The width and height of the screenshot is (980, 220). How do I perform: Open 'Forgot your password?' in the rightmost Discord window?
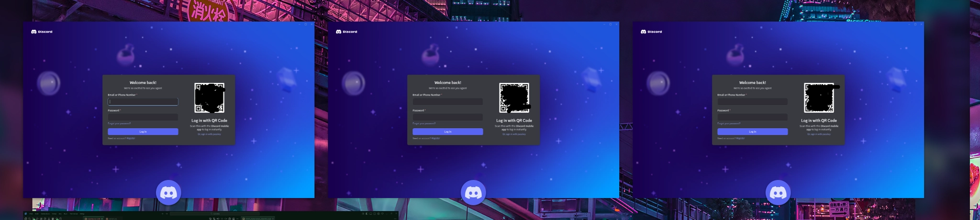pos(729,123)
